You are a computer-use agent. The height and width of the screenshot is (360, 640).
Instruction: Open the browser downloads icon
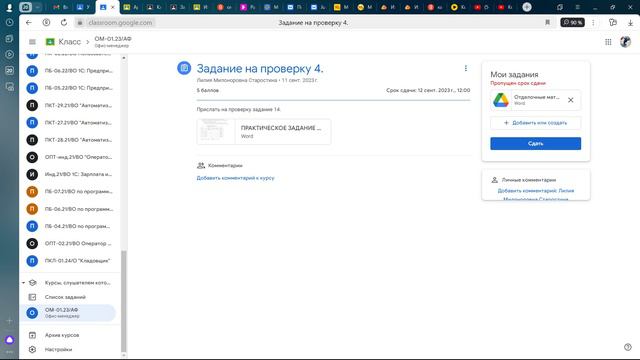tap(630, 22)
